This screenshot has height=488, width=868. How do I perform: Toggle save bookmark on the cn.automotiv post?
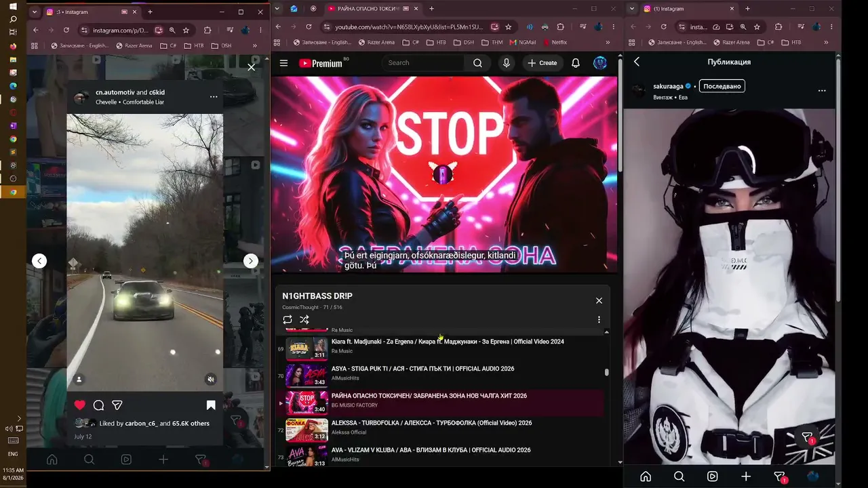click(x=211, y=405)
